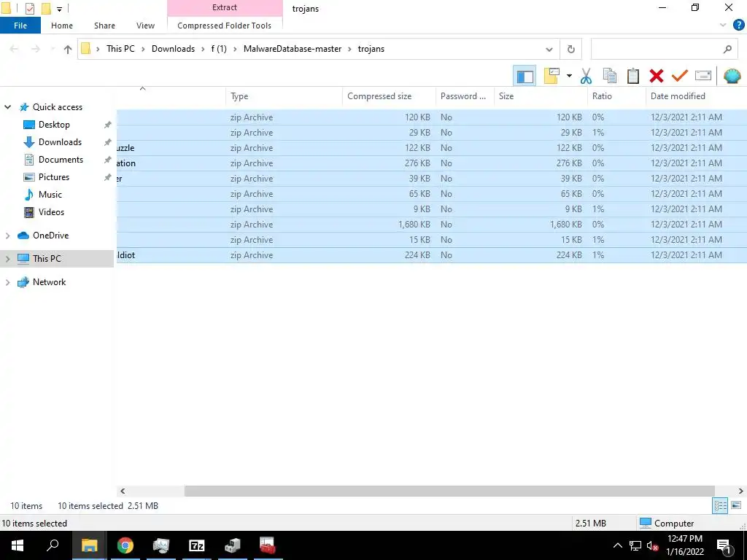Switch to details view in status bar

click(720, 506)
